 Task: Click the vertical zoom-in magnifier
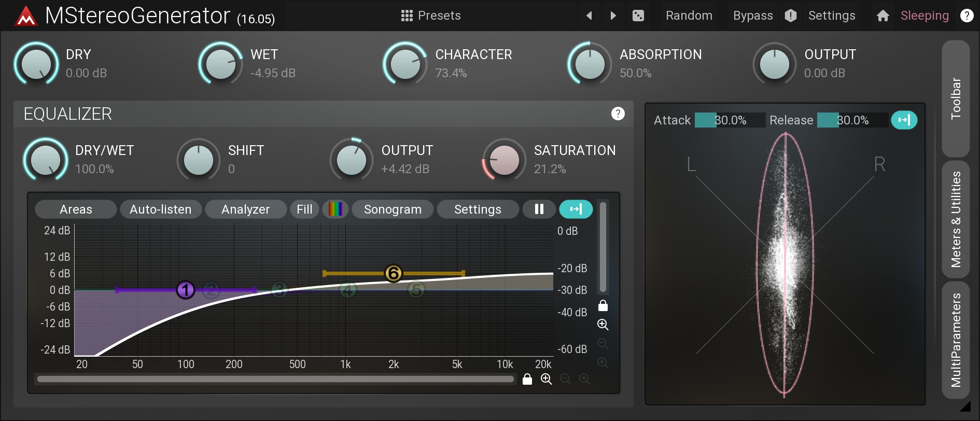pyautogui.click(x=603, y=325)
